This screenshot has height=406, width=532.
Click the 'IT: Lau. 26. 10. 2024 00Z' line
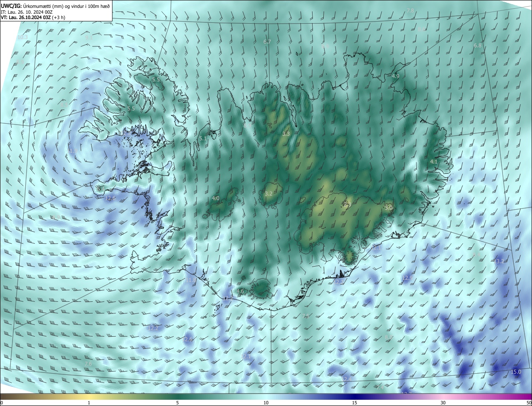pos(26,12)
